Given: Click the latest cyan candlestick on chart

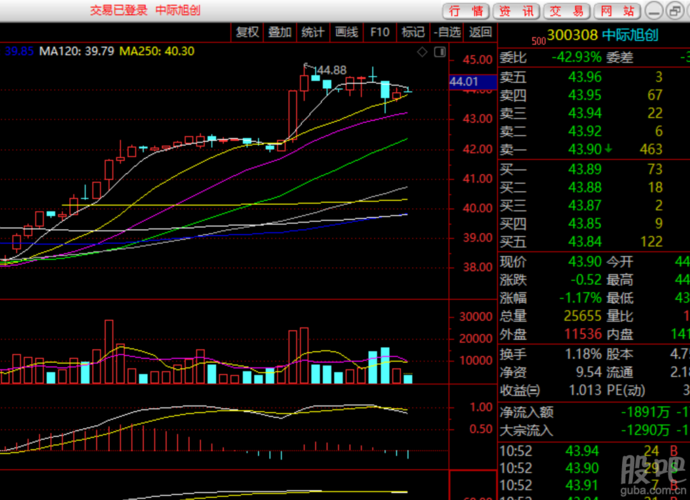Looking at the screenshot, I should click(x=408, y=91).
